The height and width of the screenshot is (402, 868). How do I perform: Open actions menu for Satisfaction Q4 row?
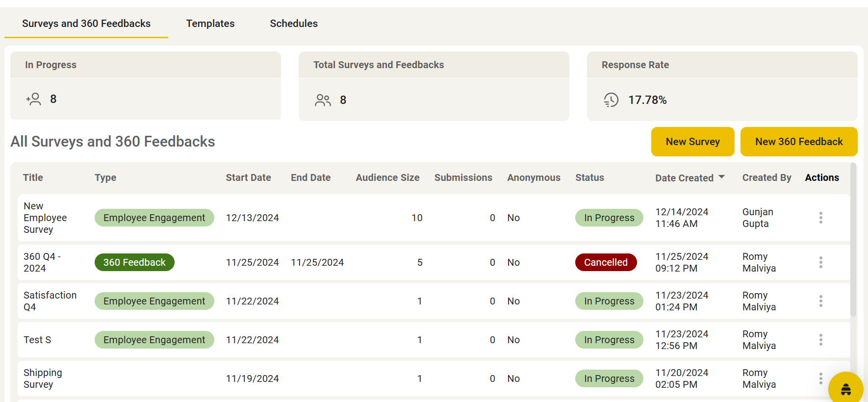point(820,301)
